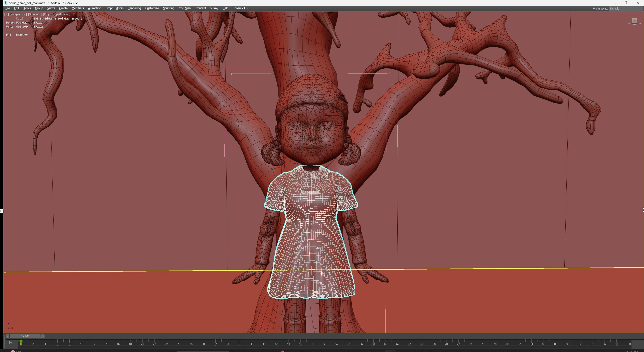Viewport: 644px width, 352px height.
Task: Open the Customize menu
Action: tap(152, 8)
